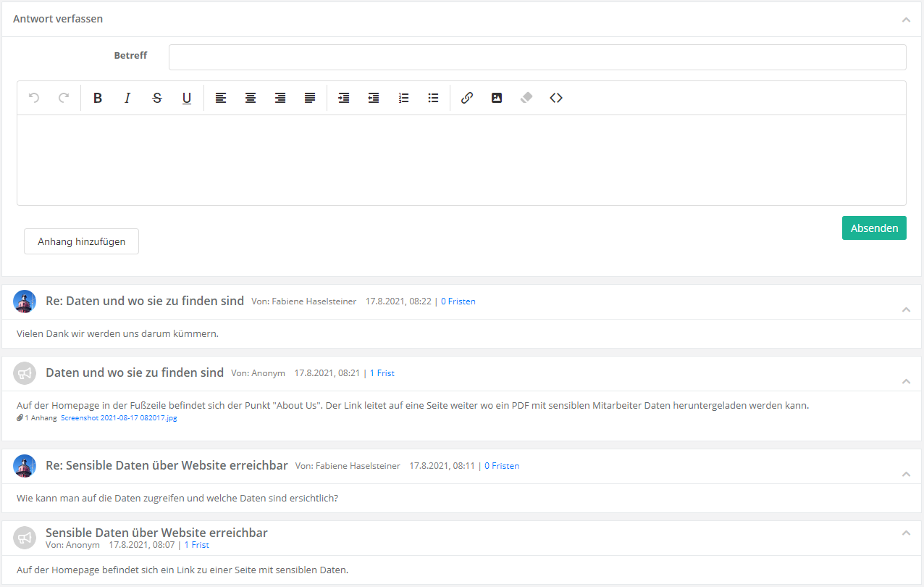Click the Absenden button
The height and width of the screenshot is (587, 924).
(x=873, y=228)
